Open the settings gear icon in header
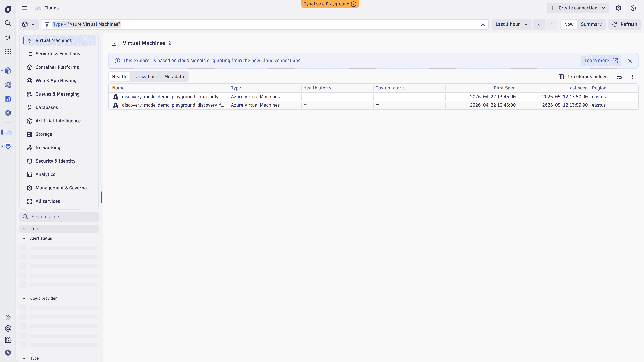 (619, 8)
